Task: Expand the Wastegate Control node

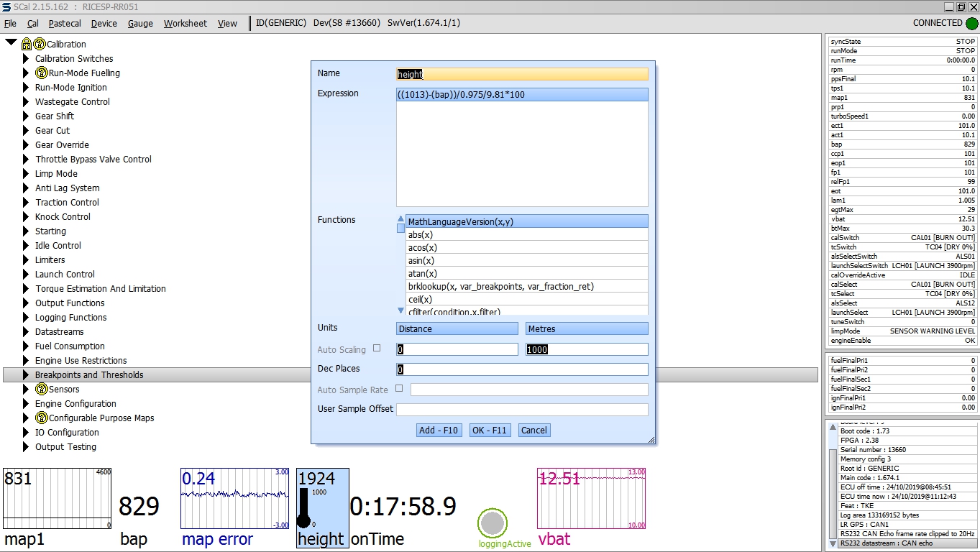Action: (26, 101)
